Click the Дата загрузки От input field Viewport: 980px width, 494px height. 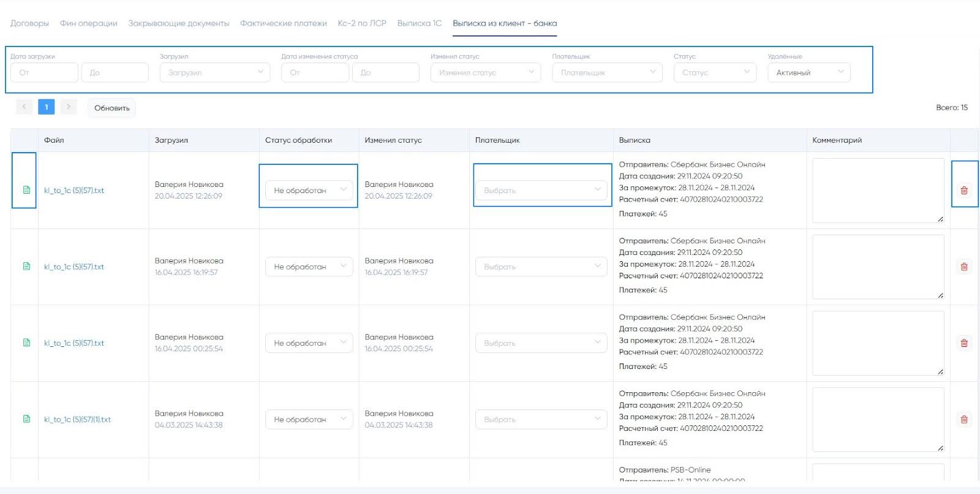pos(44,72)
